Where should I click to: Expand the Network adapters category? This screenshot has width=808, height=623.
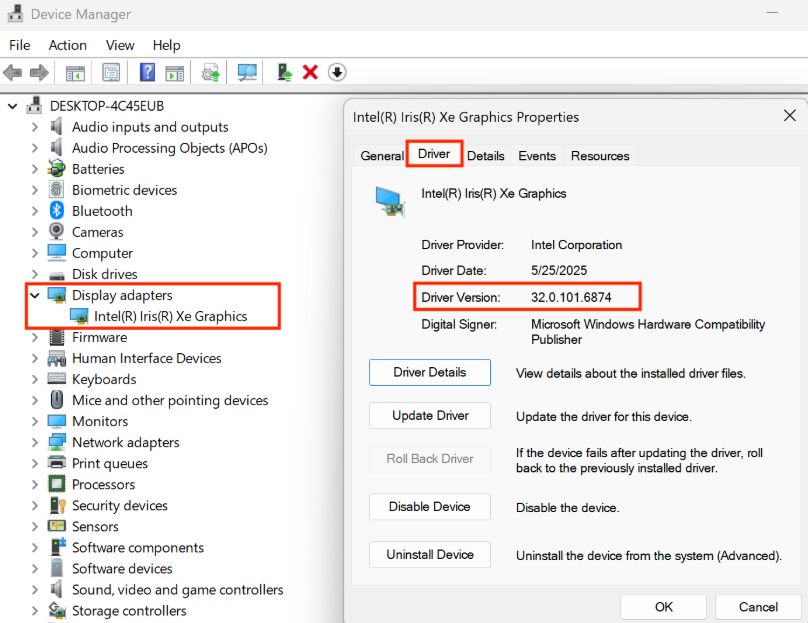point(35,443)
